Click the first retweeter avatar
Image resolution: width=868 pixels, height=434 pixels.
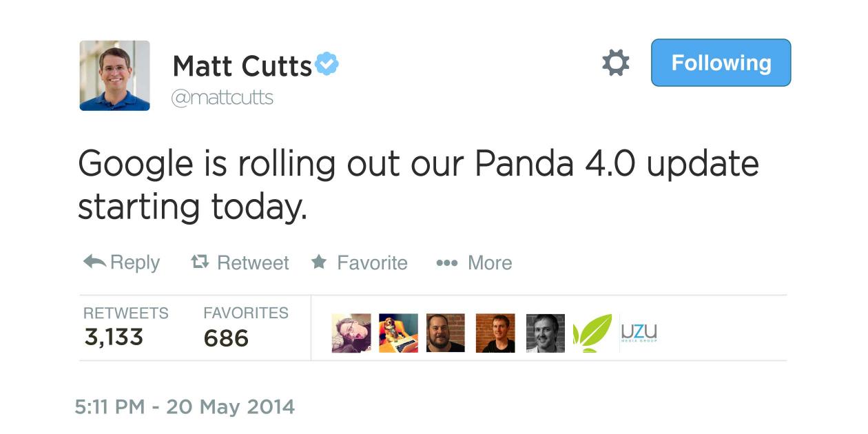[x=351, y=333]
